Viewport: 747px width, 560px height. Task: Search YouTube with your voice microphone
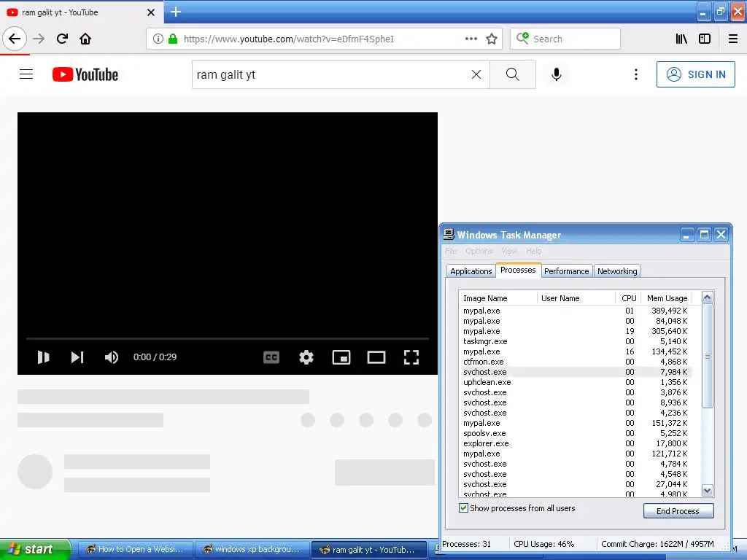tap(556, 74)
